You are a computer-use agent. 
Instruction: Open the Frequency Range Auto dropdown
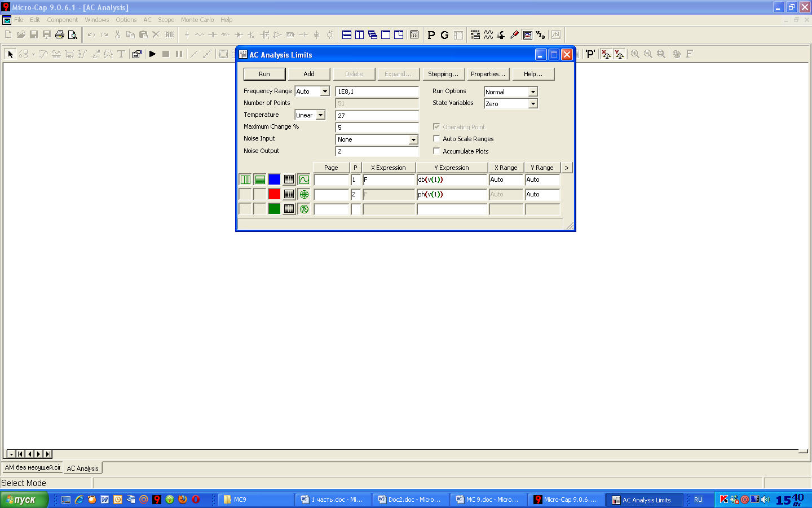(325, 91)
